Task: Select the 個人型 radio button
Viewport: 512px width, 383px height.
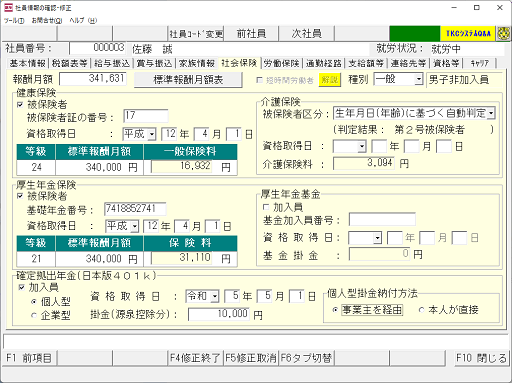Action: tap(34, 302)
